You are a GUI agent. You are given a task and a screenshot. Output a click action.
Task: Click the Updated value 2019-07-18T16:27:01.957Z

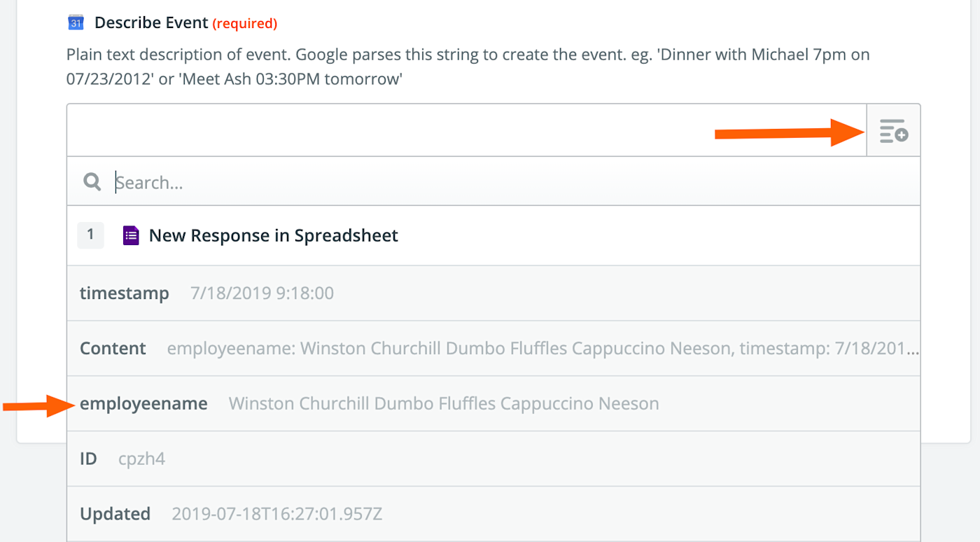pyautogui.click(x=277, y=514)
